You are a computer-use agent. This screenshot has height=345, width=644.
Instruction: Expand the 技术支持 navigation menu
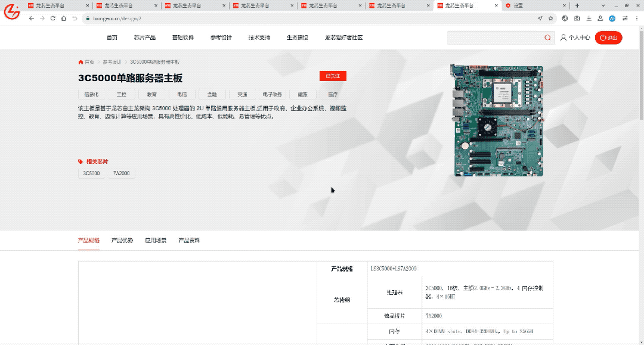(259, 38)
